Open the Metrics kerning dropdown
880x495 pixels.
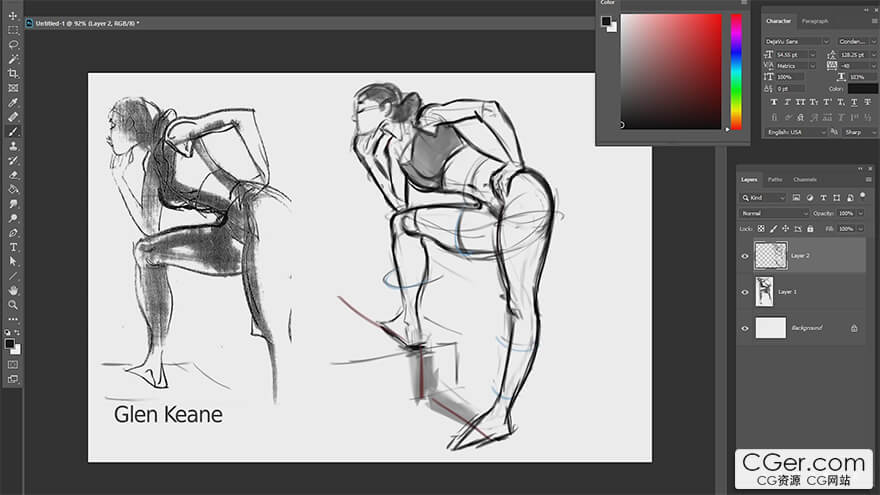[812, 66]
